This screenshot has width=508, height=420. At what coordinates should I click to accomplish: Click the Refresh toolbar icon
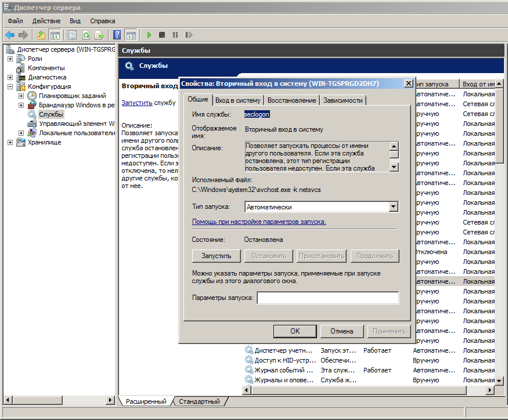click(x=86, y=35)
